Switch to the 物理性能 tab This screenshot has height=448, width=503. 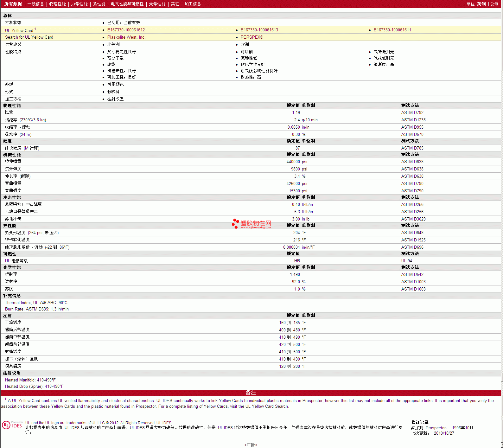tap(57, 4)
